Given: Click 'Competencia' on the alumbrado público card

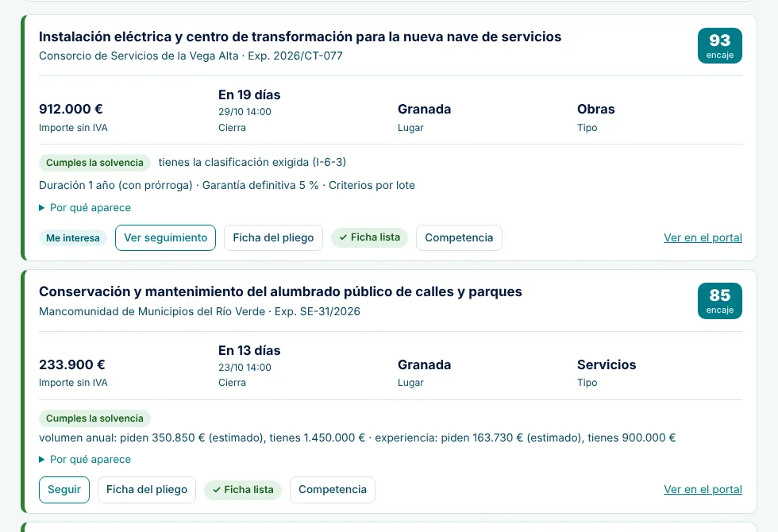Looking at the screenshot, I should click(333, 490).
